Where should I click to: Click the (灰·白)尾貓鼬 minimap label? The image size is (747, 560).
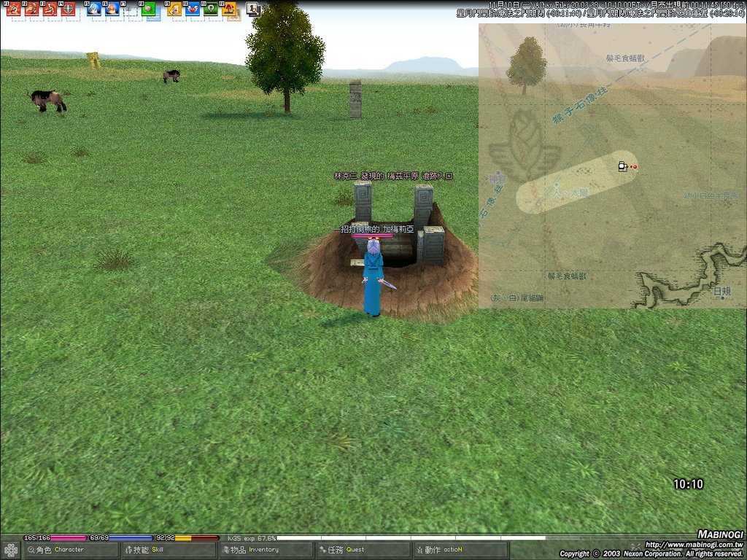click(516, 298)
